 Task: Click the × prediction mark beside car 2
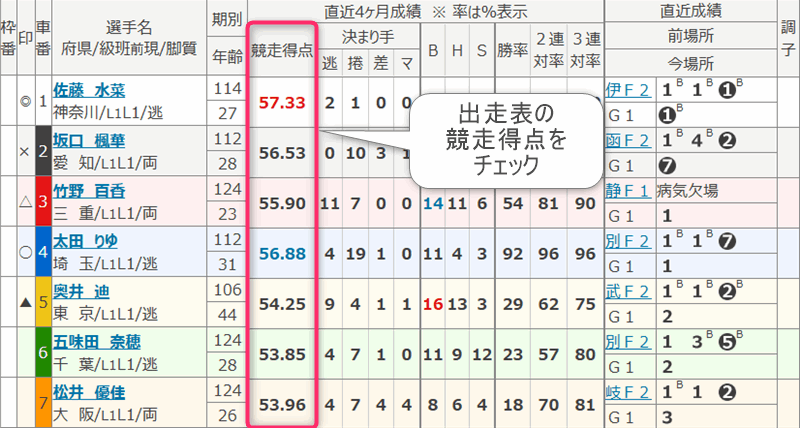pos(26,151)
